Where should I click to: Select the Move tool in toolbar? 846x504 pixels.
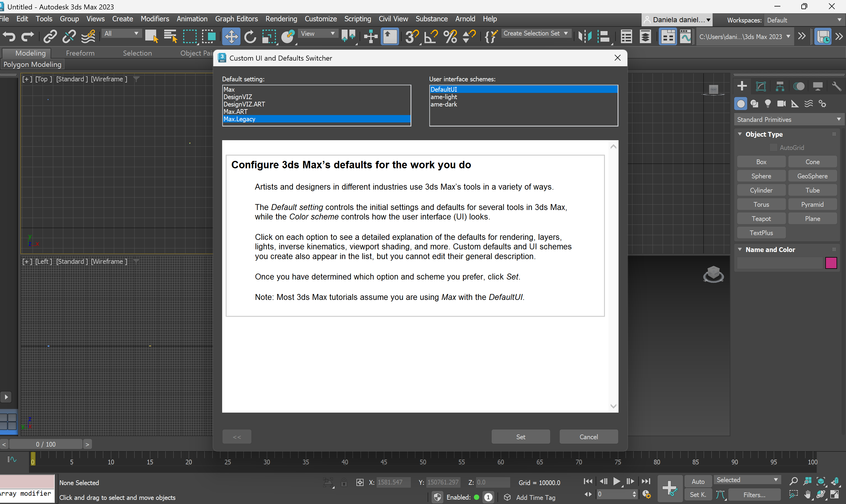pos(231,36)
